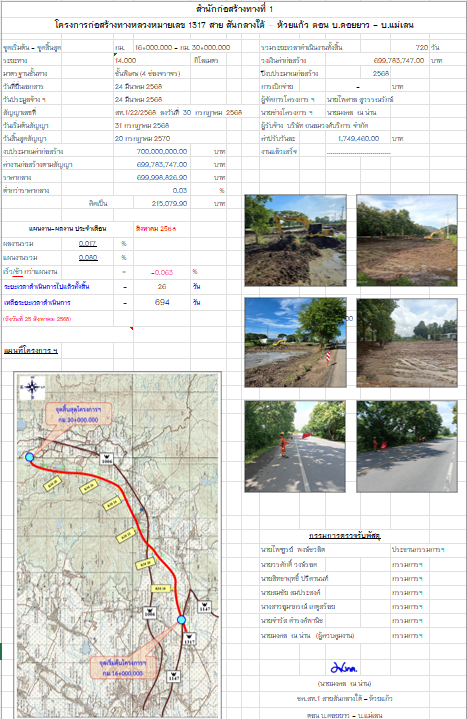The width and height of the screenshot is (467, 719).
Task: Select the daily fine cell 1,749,460.00
Action: [x=358, y=138]
